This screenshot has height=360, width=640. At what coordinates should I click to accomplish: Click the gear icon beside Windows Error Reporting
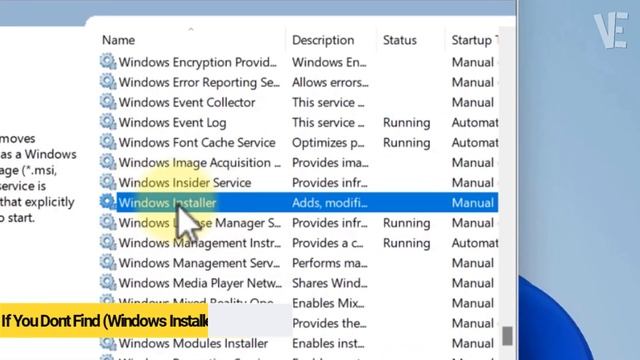108,82
